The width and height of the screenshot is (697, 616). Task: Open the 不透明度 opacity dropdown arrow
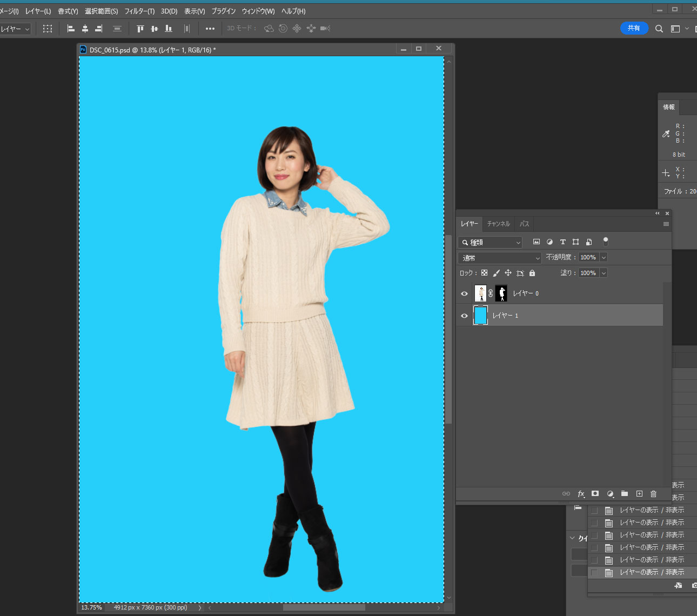604,258
